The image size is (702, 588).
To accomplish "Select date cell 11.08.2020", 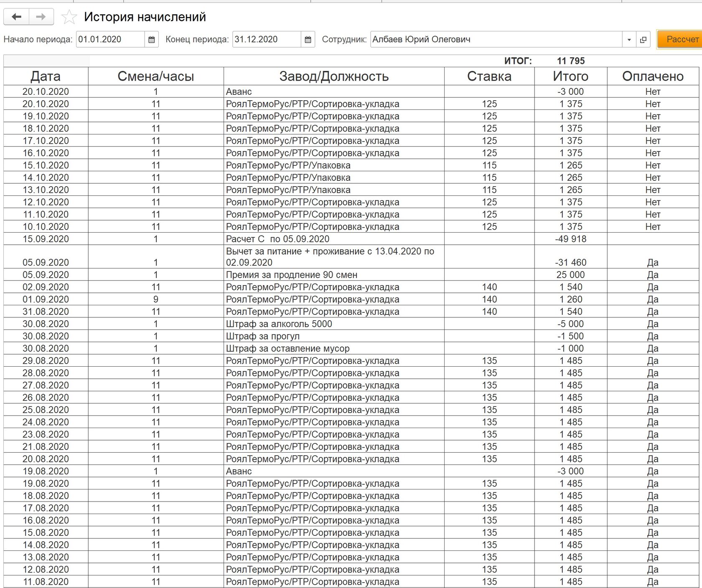I will tap(46, 582).
